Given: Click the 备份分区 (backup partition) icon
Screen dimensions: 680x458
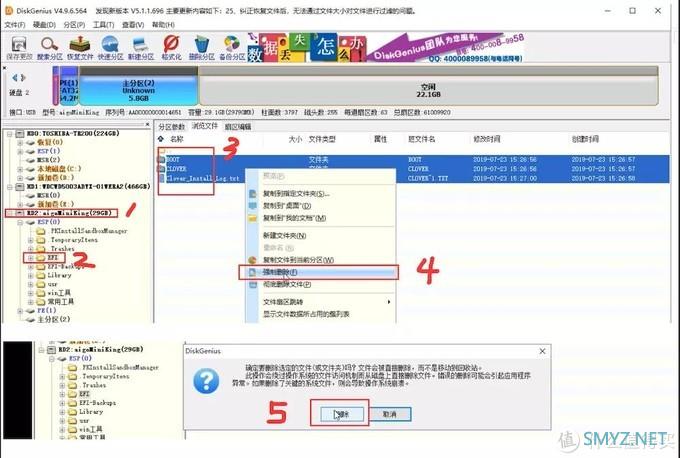Looking at the screenshot, I should tap(232, 48).
